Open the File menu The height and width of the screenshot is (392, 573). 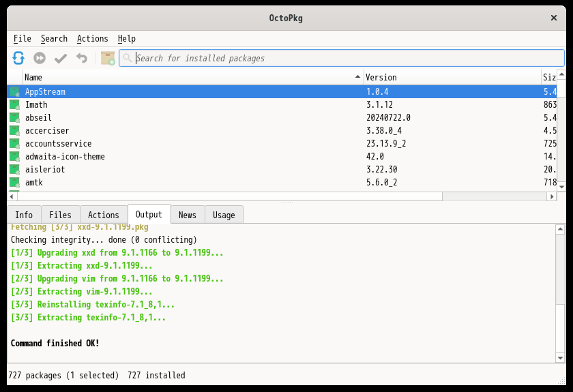[22, 38]
